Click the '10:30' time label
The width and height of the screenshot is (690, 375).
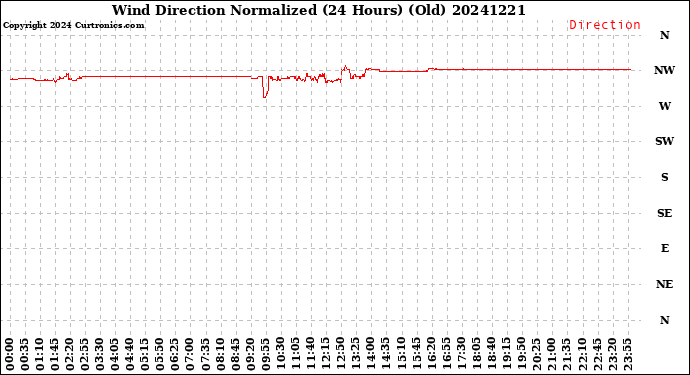pyautogui.click(x=281, y=354)
